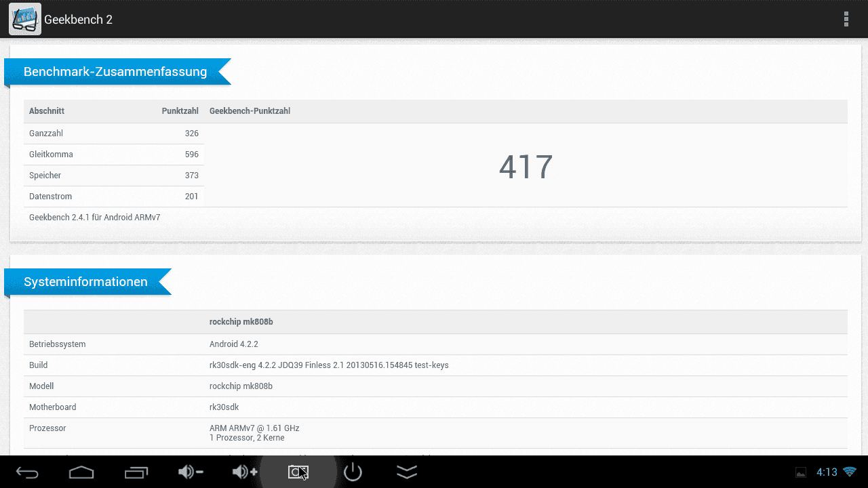Tap the power button icon
This screenshot has height=488, width=868.
[353, 472]
